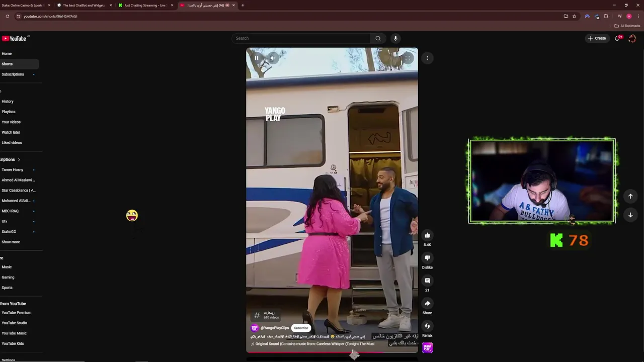The height and width of the screenshot is (362, 644).
Task: Reload the page with the refresh icon
Action: (x=8, y=16)
